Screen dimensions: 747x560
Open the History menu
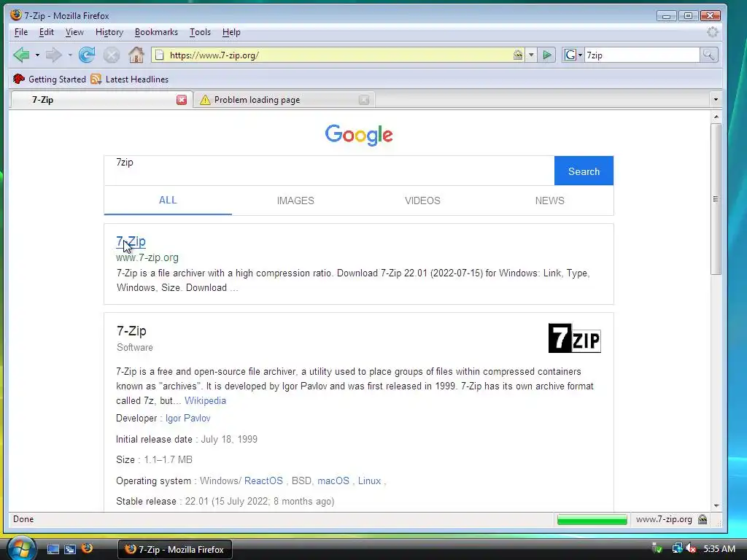click(x=109, y=32)
